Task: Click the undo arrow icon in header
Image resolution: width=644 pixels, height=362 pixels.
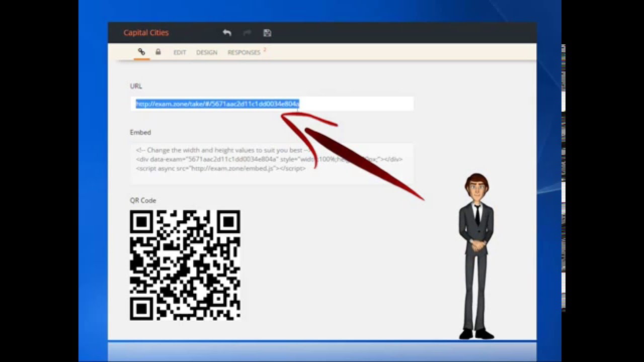Action: tap(227, 33)
